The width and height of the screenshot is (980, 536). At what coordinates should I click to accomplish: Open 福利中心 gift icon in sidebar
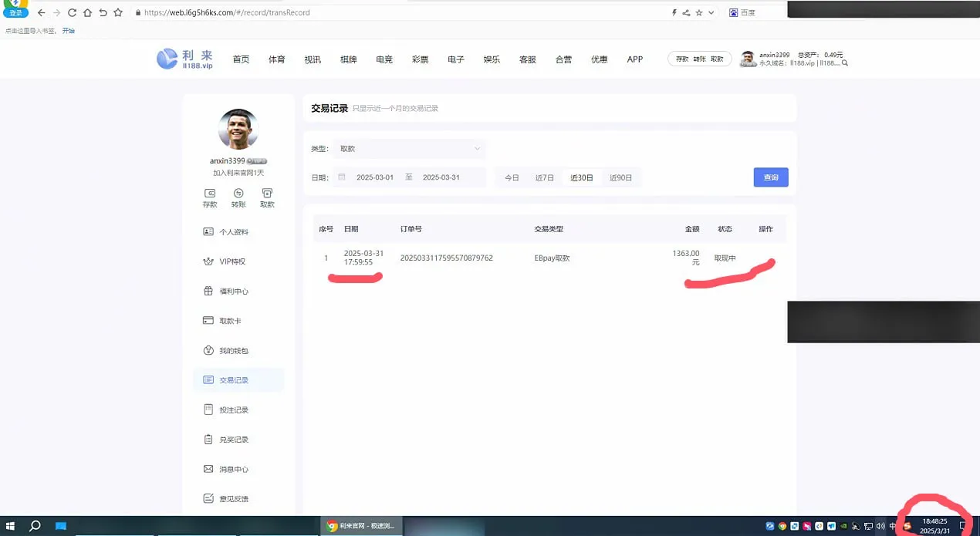click(208, 292)
